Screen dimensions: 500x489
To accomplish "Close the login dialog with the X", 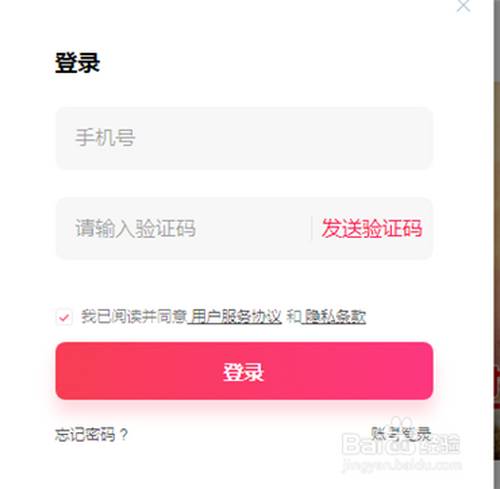I will pyautogui.click(x=463, y=5).
